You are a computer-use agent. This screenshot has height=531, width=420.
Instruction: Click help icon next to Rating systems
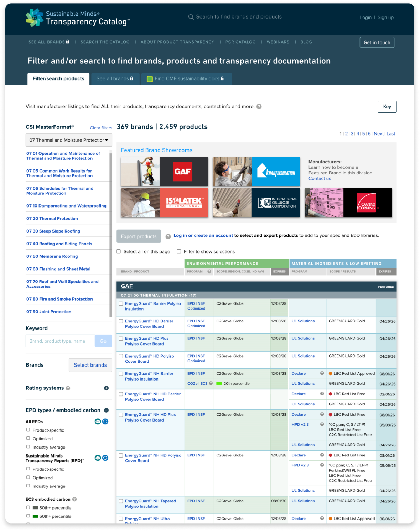tap(68, 388)
